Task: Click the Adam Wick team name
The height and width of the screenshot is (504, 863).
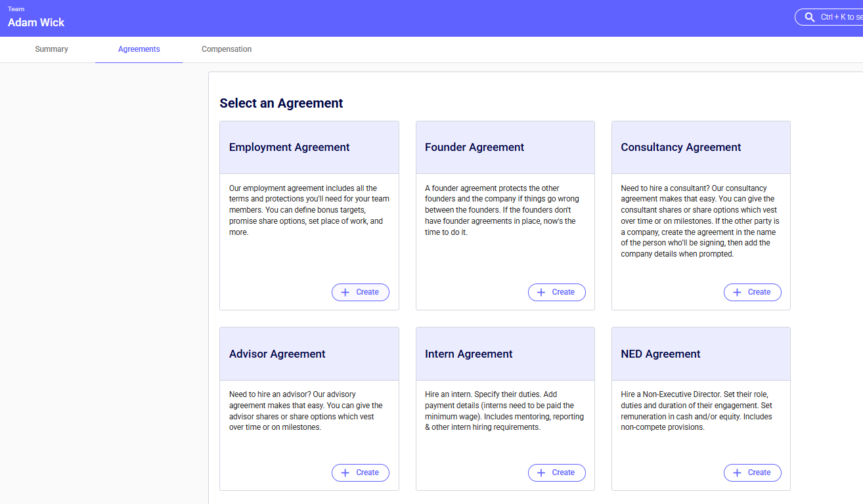Action: click(36, 22)
